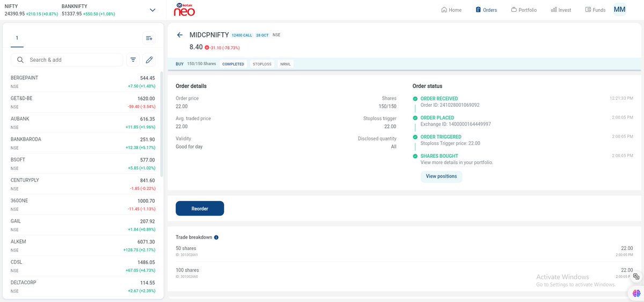Select BANKBARODA in the watchlist
The height and width of the screenshot is (302, 644).
click(83, 143)
